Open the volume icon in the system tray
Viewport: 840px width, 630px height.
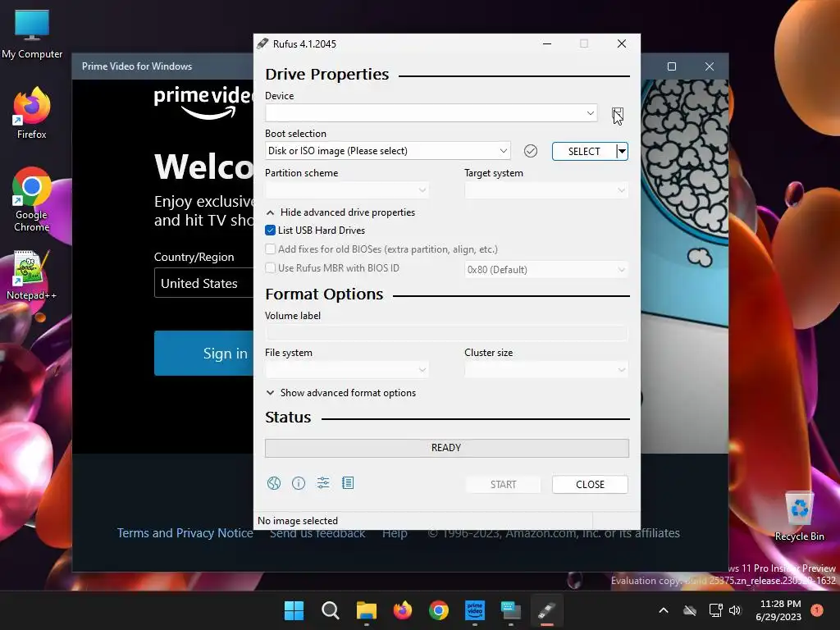click(x=735, y=610)
